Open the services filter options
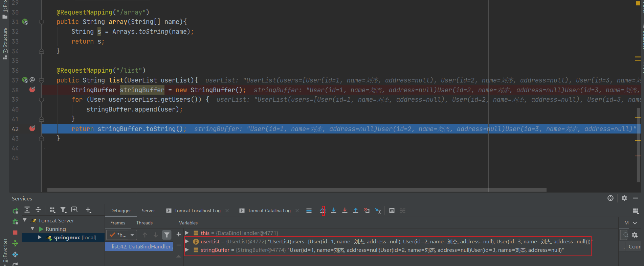Viewport: 644px width, 266px height. coord(63,210)
